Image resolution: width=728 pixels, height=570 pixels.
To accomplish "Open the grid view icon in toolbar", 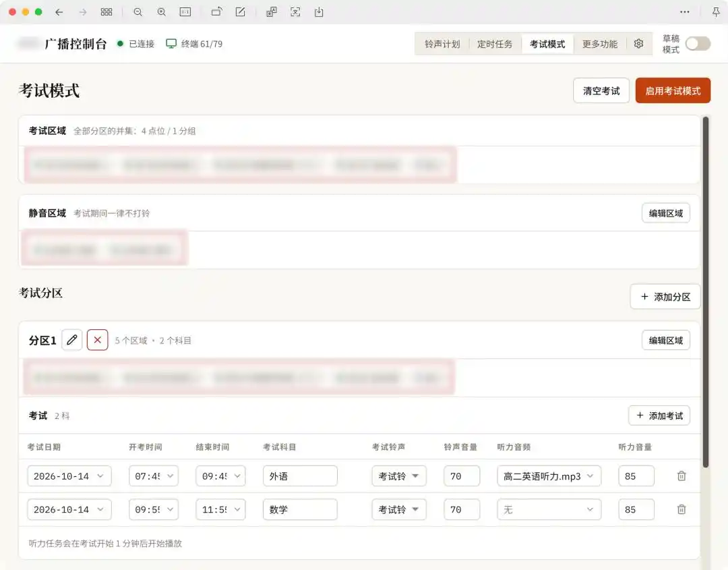I will coord(107,12).
